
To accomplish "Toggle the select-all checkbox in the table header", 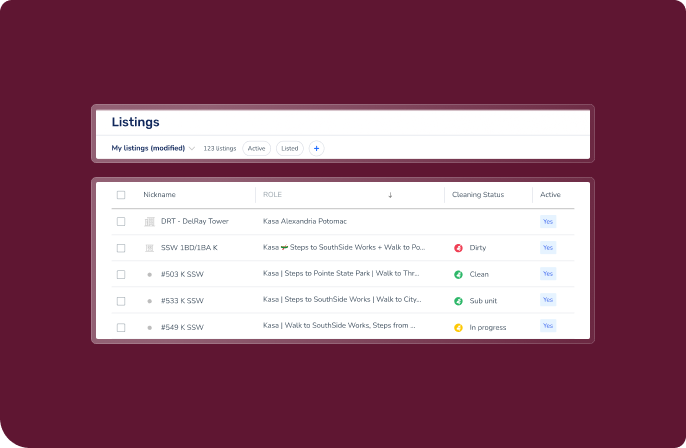I will coord(121,195).
